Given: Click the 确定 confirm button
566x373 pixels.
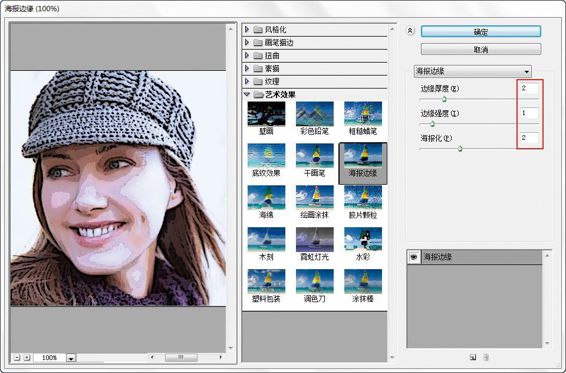Looking at the screenshot, I should pos(481,31).
